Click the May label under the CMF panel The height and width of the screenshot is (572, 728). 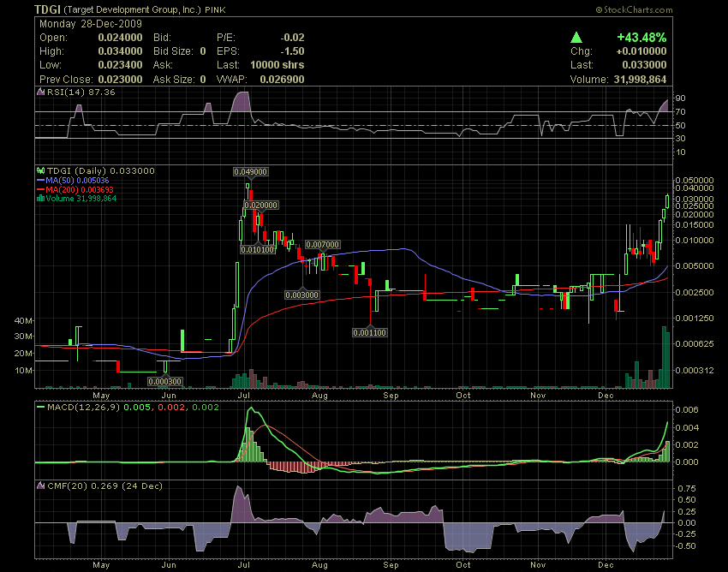coord(101,565)
